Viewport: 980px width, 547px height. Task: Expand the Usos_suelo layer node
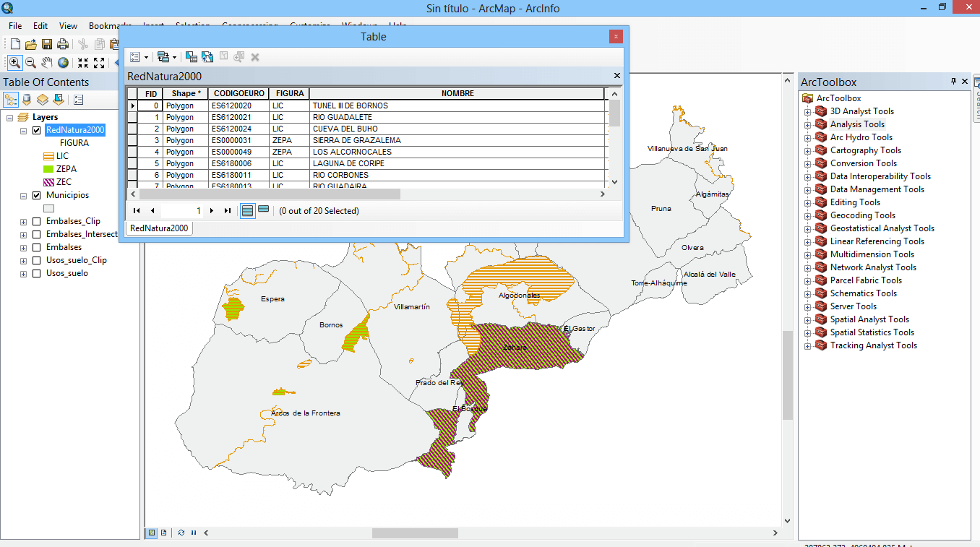(23, 274)
